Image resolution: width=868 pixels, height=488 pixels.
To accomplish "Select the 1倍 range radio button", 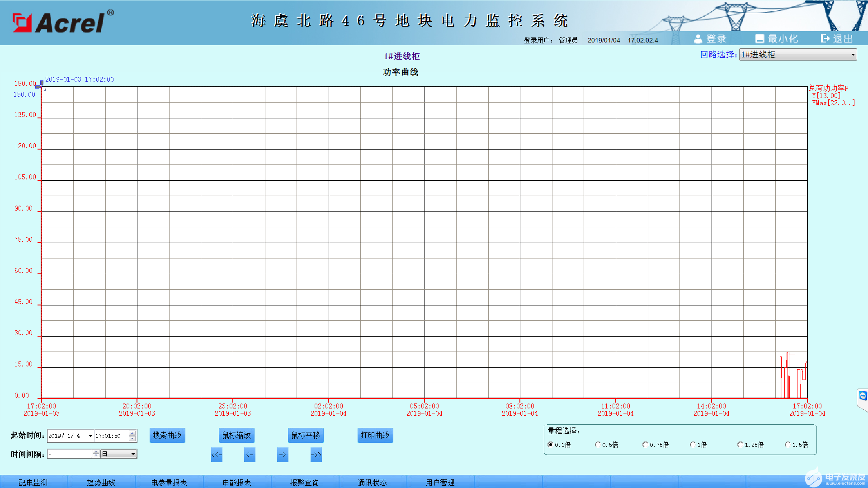I will [x=693, y=445].
